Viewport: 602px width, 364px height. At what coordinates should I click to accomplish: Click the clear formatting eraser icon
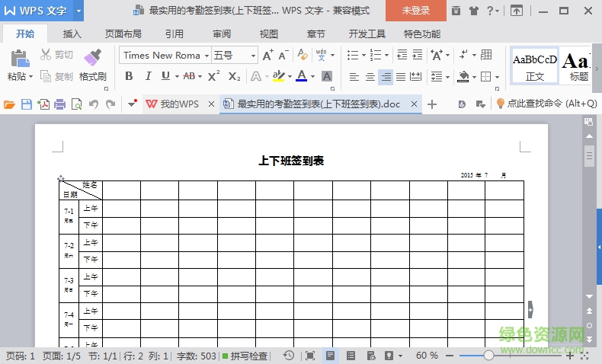(303, 55)
